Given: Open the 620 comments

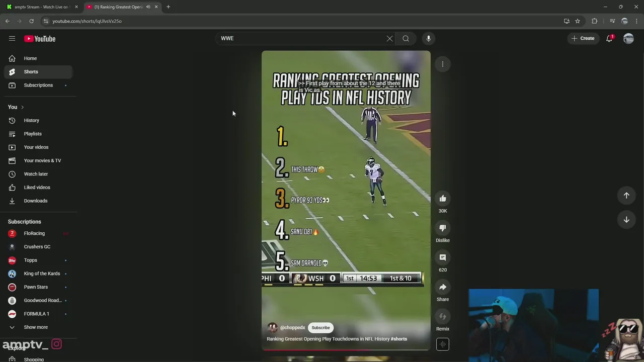Looking at the screenshot, I should pos(443,257).
